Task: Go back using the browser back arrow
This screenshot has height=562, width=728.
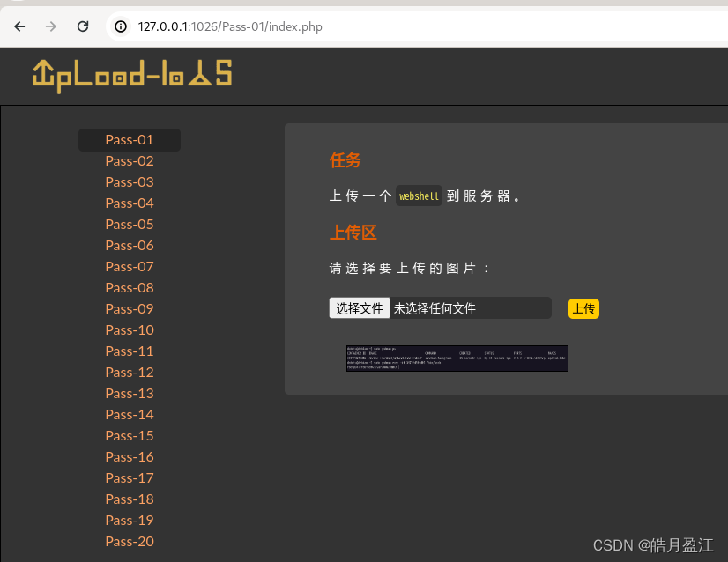Action: tap(19, 26)
